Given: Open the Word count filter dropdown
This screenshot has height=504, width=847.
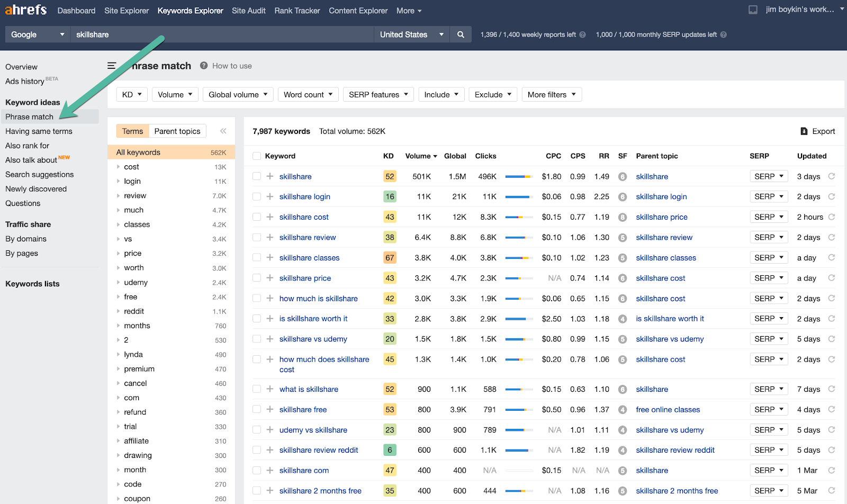Looking at the screenshot, I should coord(308,95).
